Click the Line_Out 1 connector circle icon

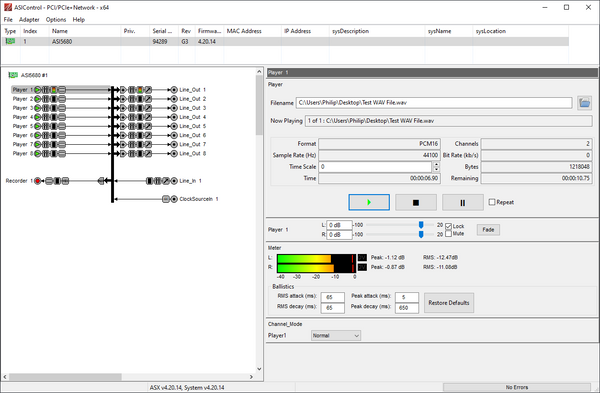click(x=174, y=90)
